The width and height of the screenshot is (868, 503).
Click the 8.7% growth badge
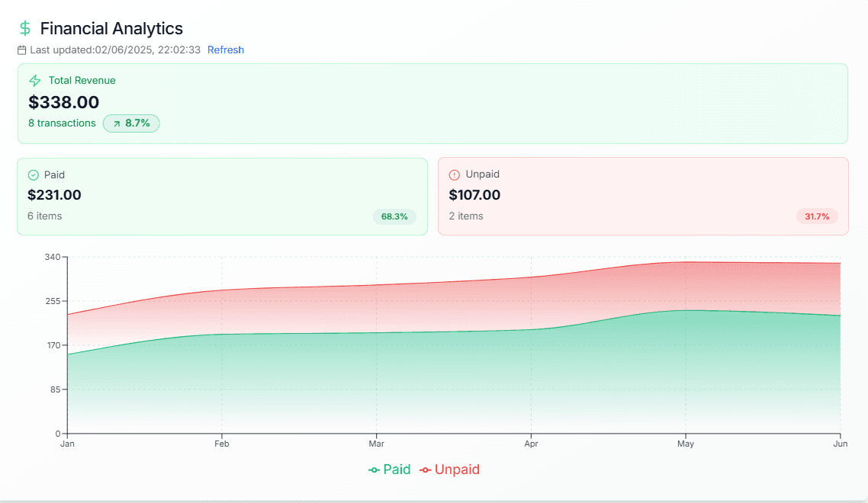[131, 123]
